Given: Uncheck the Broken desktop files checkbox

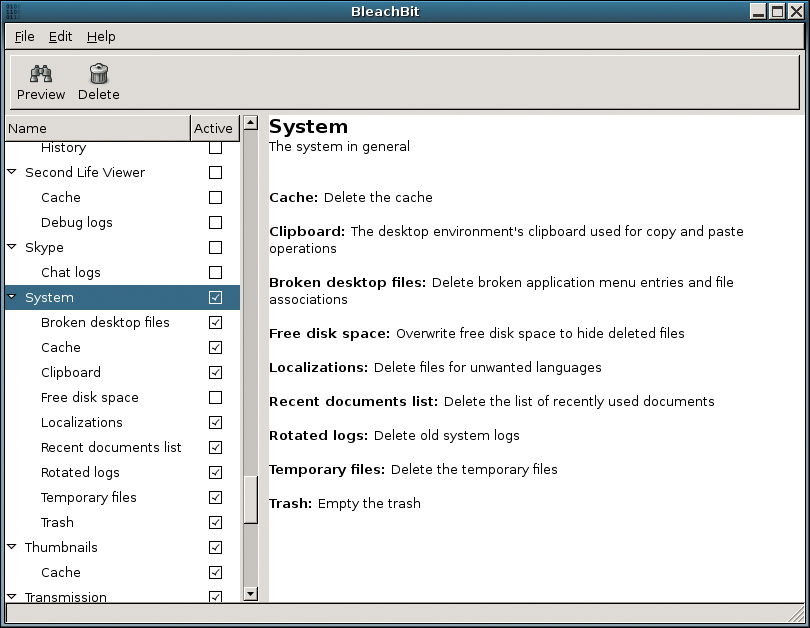Looking at the screenshot, I should [x=215, y=322].
